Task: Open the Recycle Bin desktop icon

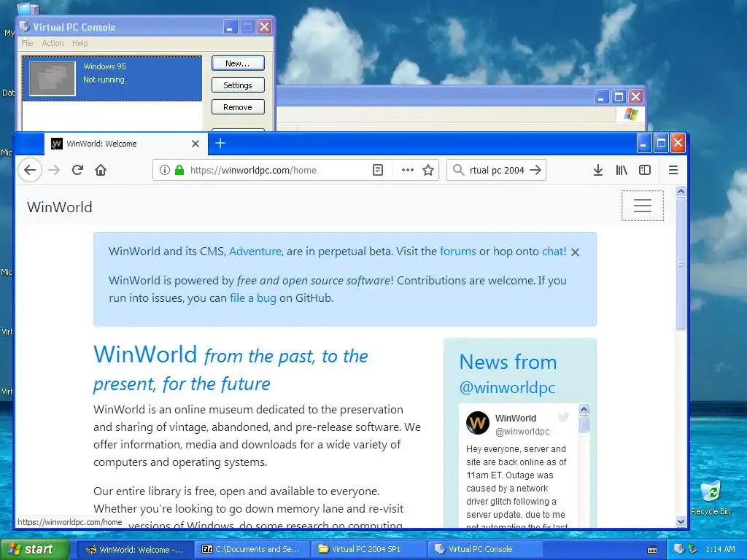Action: (711, 497)
